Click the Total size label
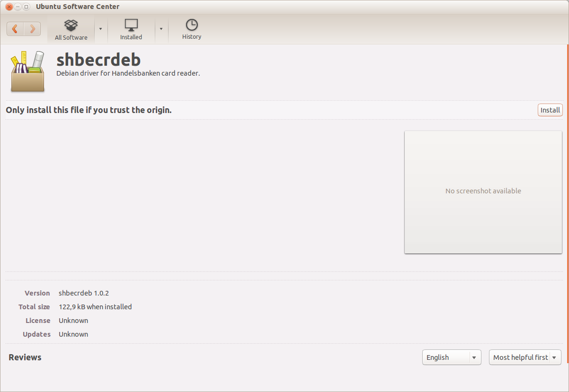569x392 pixels. pyautogui.click(x=34, y=307)
